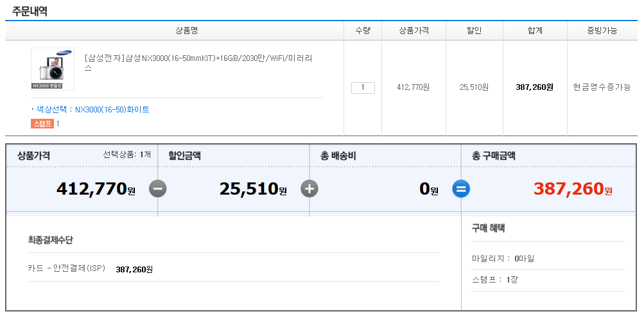The height and width of the screenshot is (316, 644).
Task: Click the gray minus circle icon
Action: (158, 189)
